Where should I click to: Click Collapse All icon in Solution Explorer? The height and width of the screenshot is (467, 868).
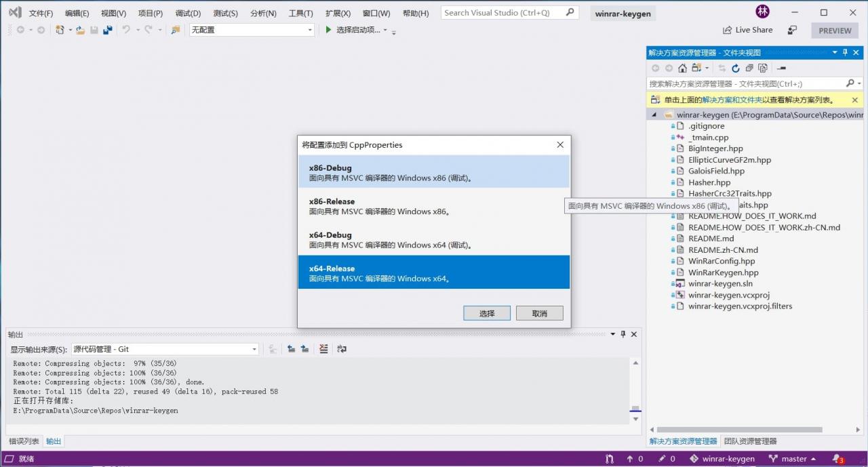coord(749,68)
